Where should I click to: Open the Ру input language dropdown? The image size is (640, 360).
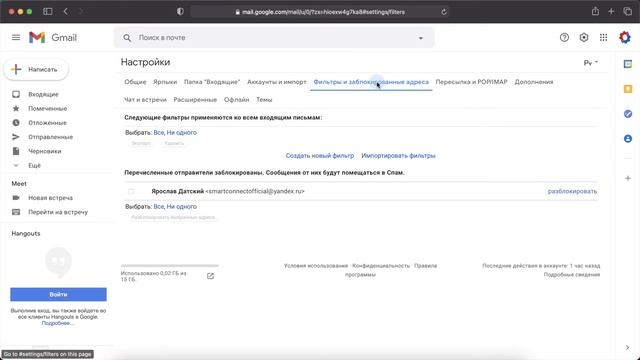click(x=590, y=63)
